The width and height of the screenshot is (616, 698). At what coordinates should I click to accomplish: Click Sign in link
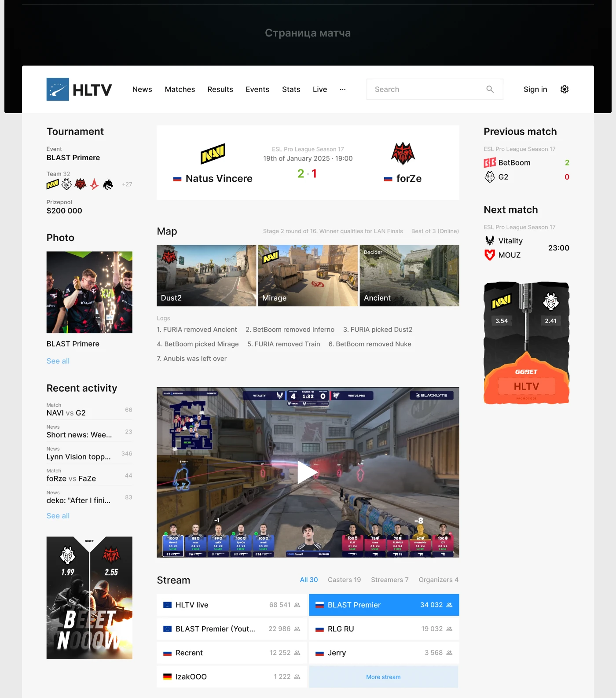tap(535, 89)
